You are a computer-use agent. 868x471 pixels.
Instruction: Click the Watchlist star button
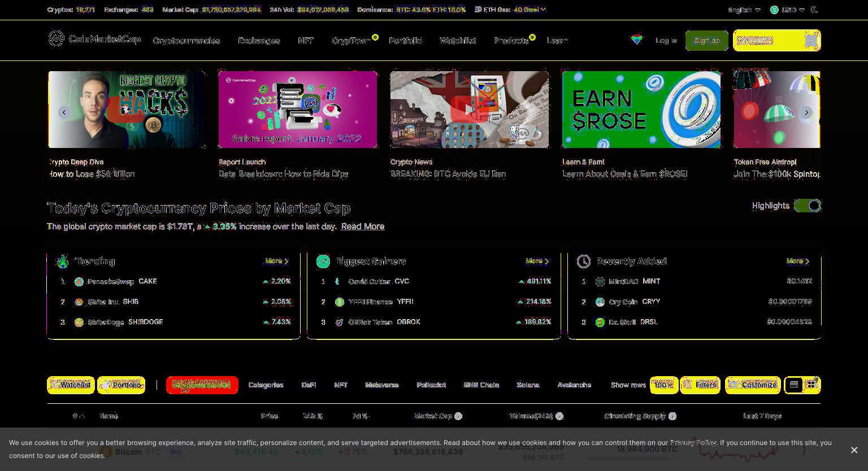pyautogui.click(x=71, y=385)
